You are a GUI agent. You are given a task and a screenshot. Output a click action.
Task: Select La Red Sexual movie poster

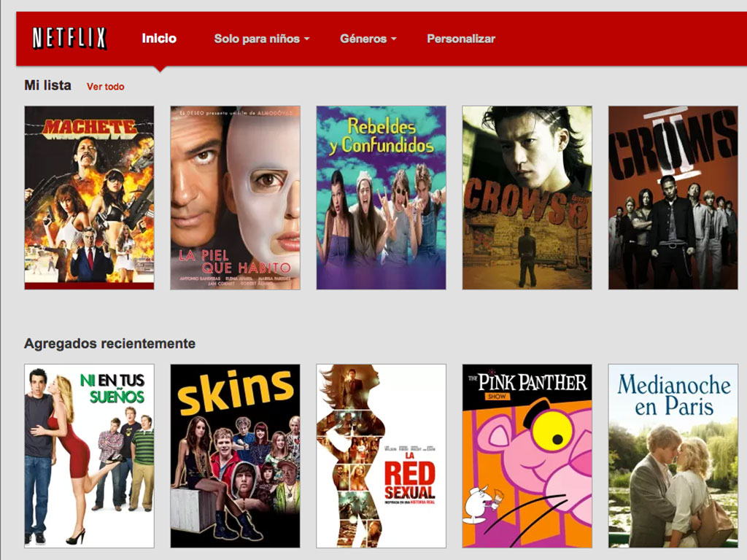[x=381, y=456]
